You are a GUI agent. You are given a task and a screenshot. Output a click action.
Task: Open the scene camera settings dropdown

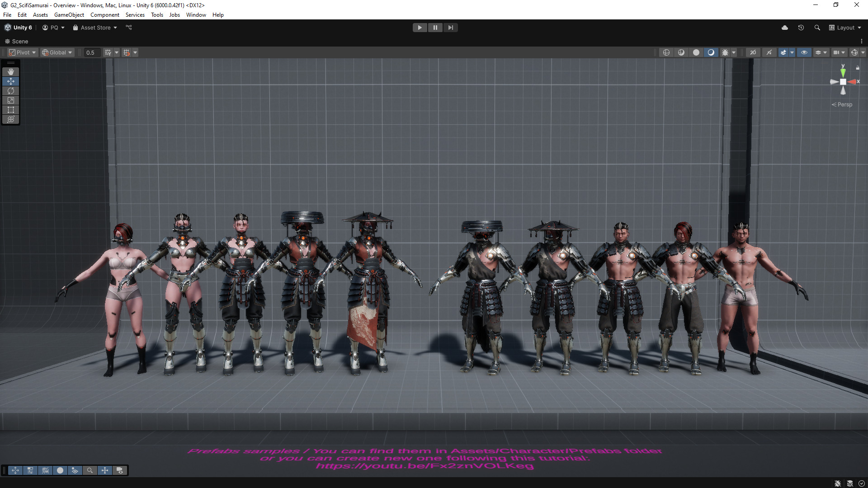click(839, 52)
